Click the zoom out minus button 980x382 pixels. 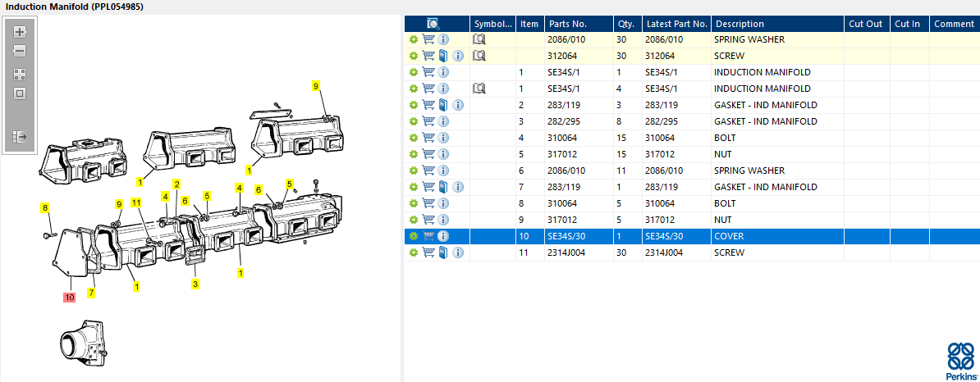(x=20, y=51)
